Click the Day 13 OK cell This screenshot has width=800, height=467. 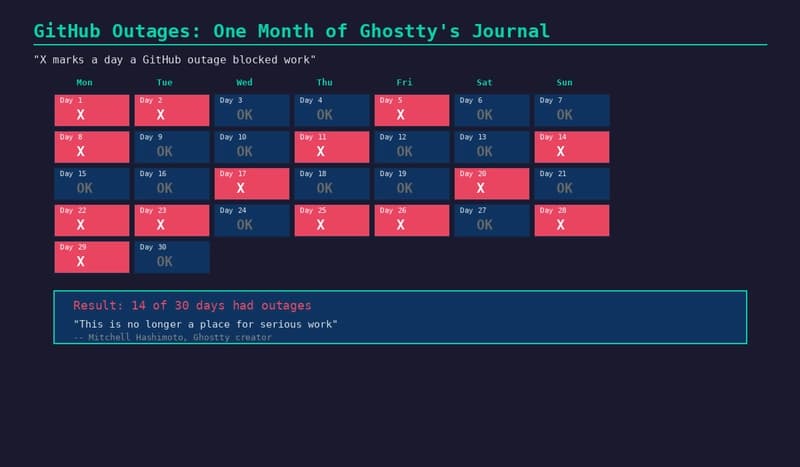coord(492,147)
